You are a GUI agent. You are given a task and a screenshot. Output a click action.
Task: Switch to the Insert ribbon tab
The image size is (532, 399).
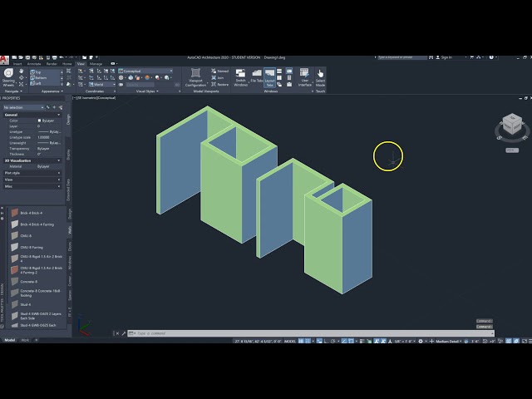point(17,64)
